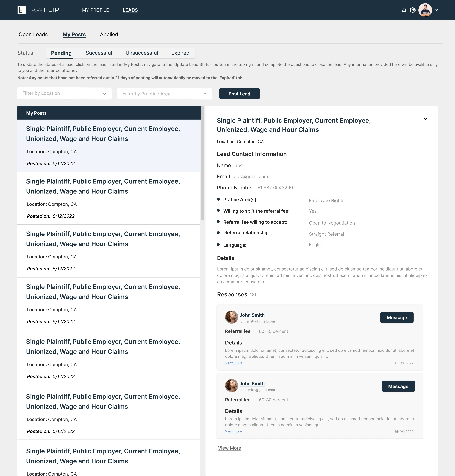
Task: Click the 'My Posts' list header
Action: (109, 113)
